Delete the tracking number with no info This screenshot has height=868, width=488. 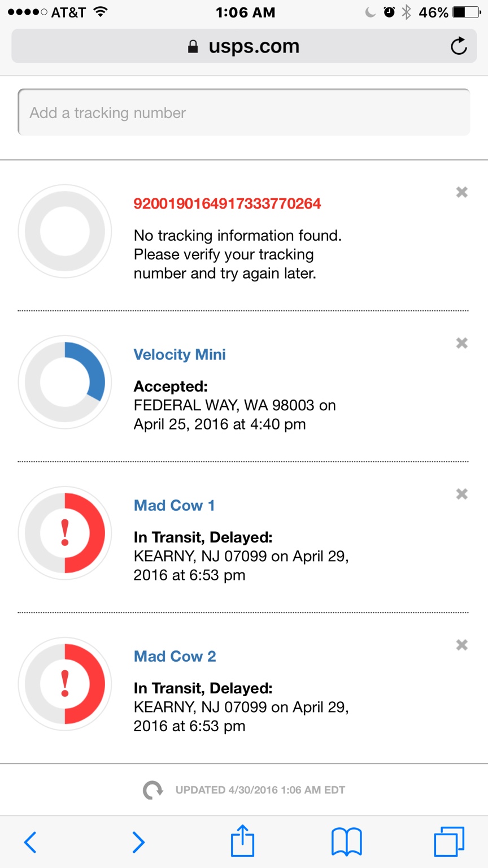462,192
